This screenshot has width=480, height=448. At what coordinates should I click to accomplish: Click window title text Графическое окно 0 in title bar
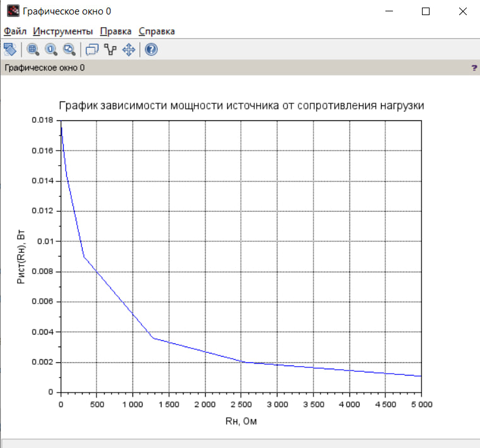pyautogui.click(x=67, y=11)
